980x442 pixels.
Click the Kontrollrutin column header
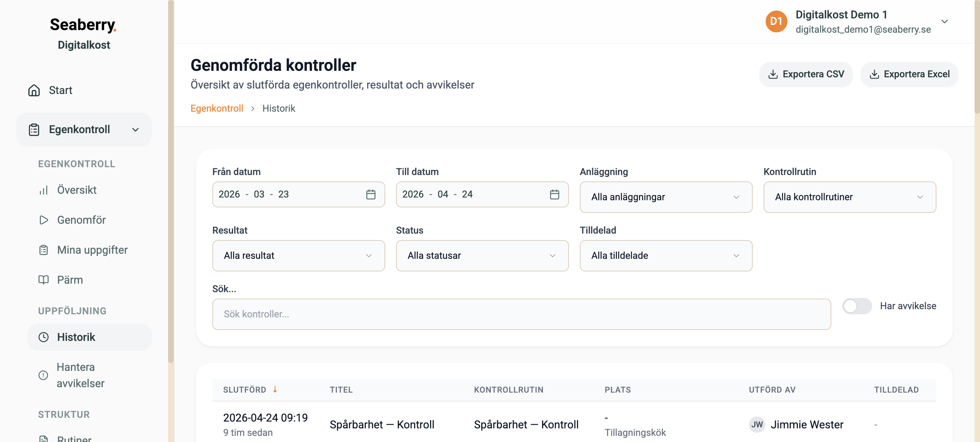(x=508, y=390)
